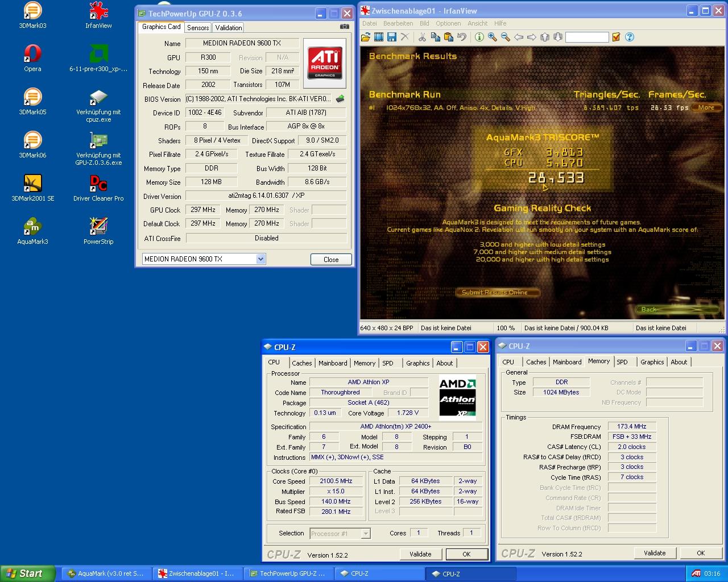Click the '173.4 MHz' DRAM Frequency value

click(x=632, y=426)
